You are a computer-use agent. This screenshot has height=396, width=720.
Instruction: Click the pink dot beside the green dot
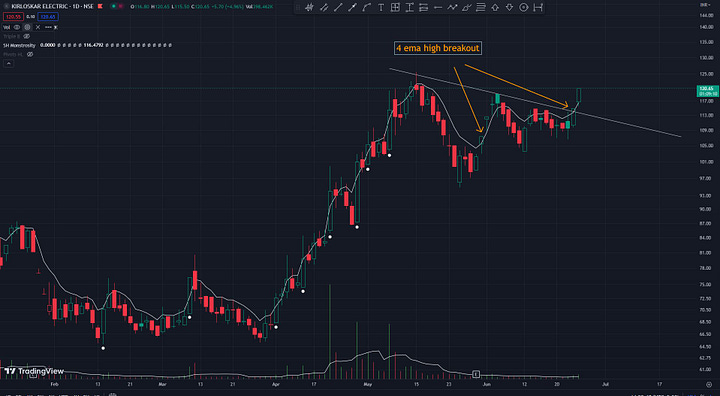[x=120, y=6]
